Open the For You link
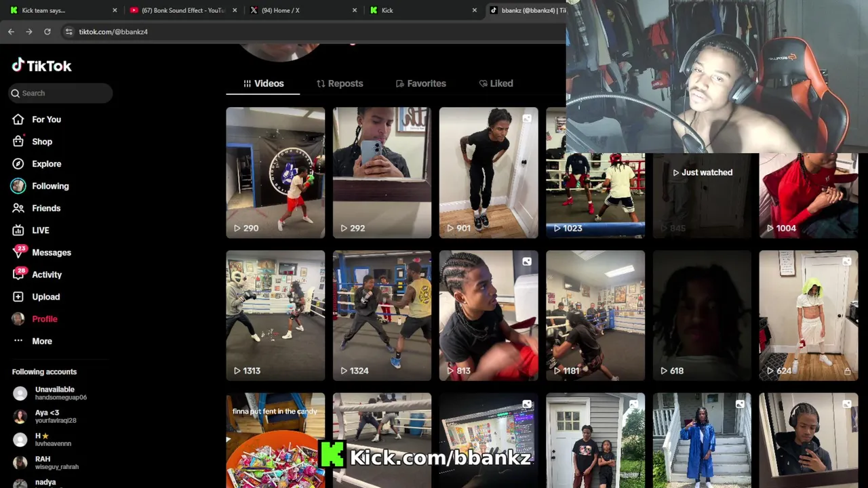This screenshot has height=488, width=868. pos(46,119)
